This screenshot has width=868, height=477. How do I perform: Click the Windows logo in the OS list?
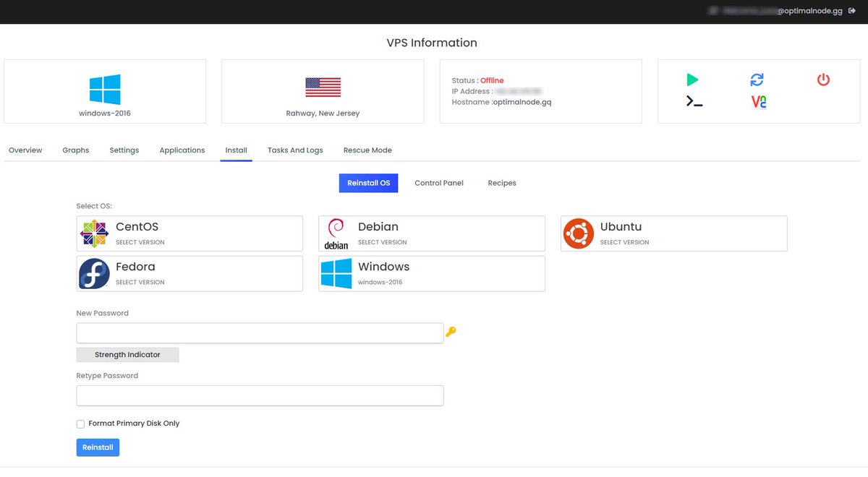coord(336,273)
